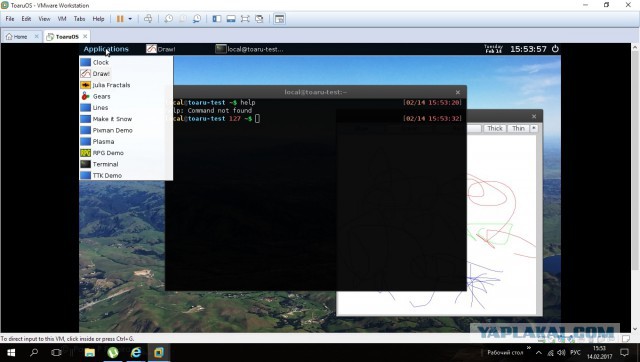Open the Windows Start menu

pos(11,352)
